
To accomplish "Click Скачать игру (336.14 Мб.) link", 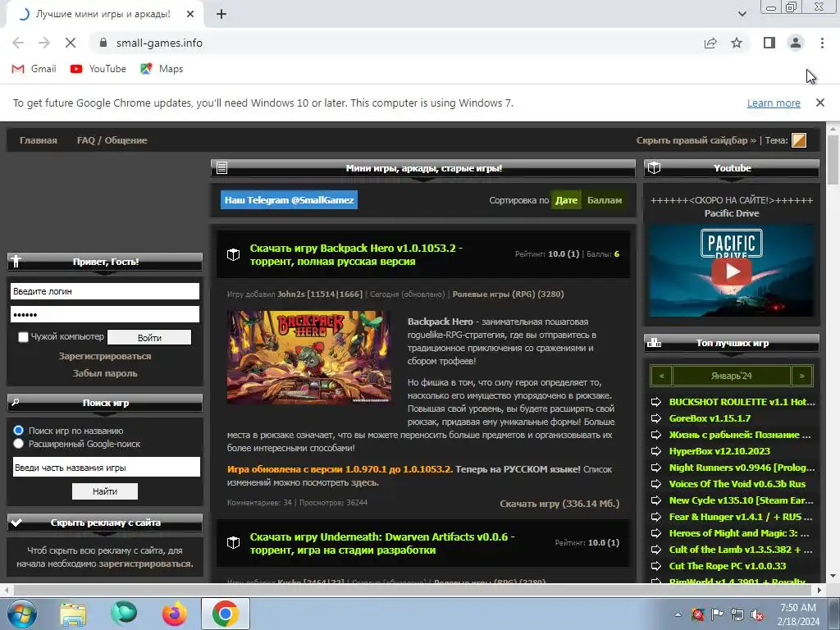I will 559,504.
